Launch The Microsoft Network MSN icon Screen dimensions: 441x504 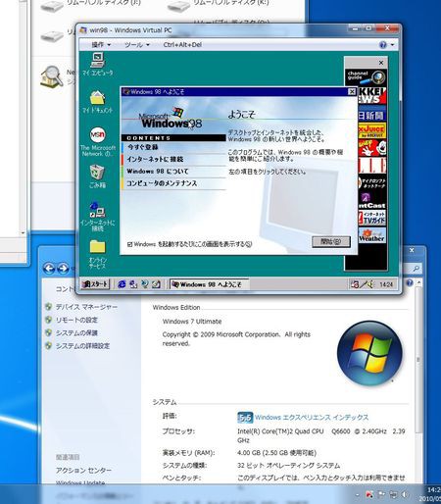point(98,141)
